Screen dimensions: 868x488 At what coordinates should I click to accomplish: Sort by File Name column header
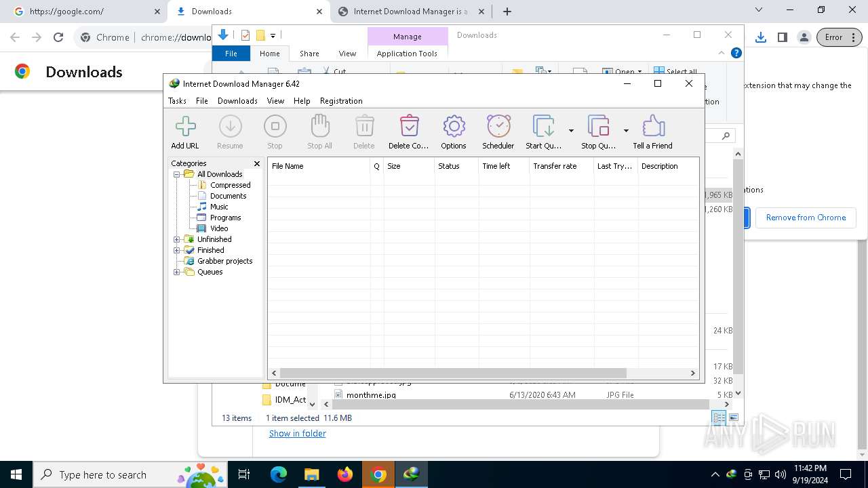tap(319, 166)
